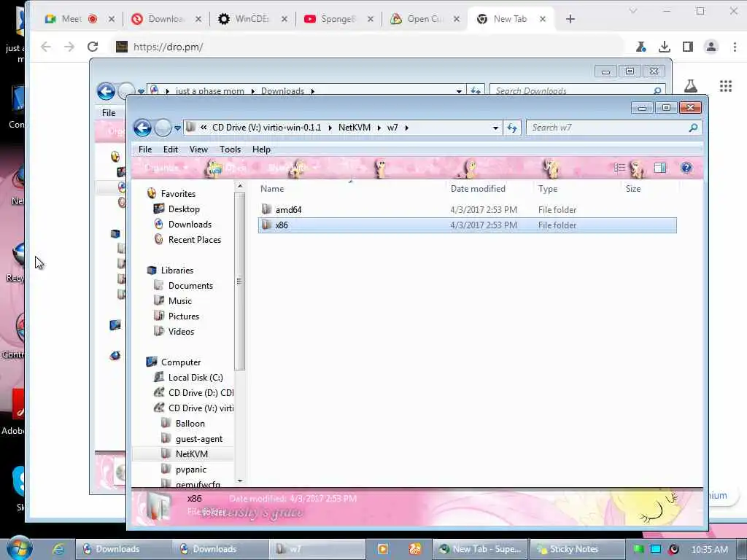Viewport: 747px width, 560px height.
Task: Click the Organize toolbar button
Action: (x=166, y=168)
